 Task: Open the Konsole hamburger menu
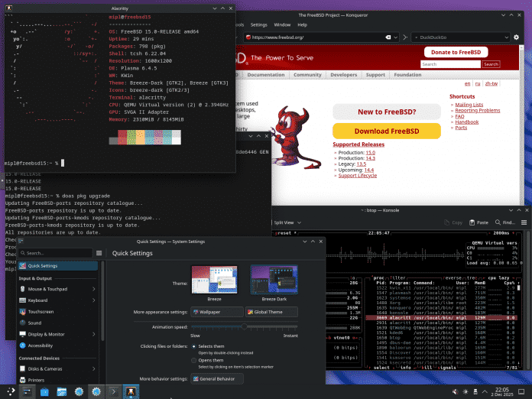pyautogui.click(x=524, y=222)
